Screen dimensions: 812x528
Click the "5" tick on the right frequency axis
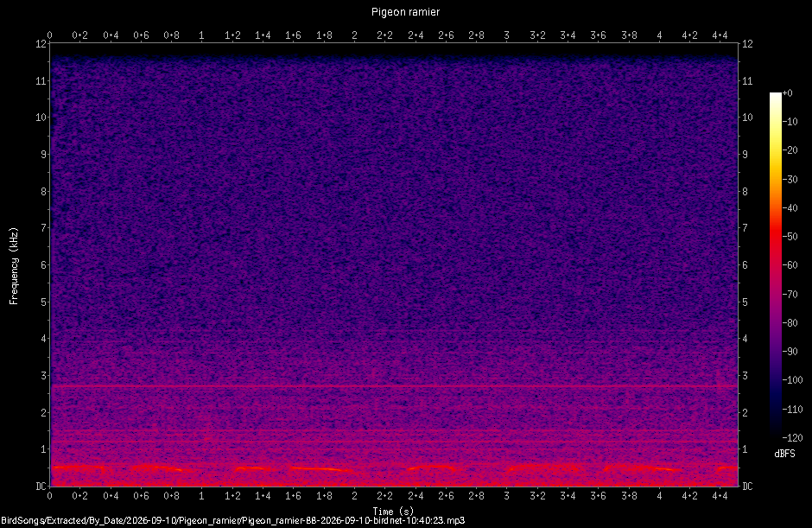point(745,302)
